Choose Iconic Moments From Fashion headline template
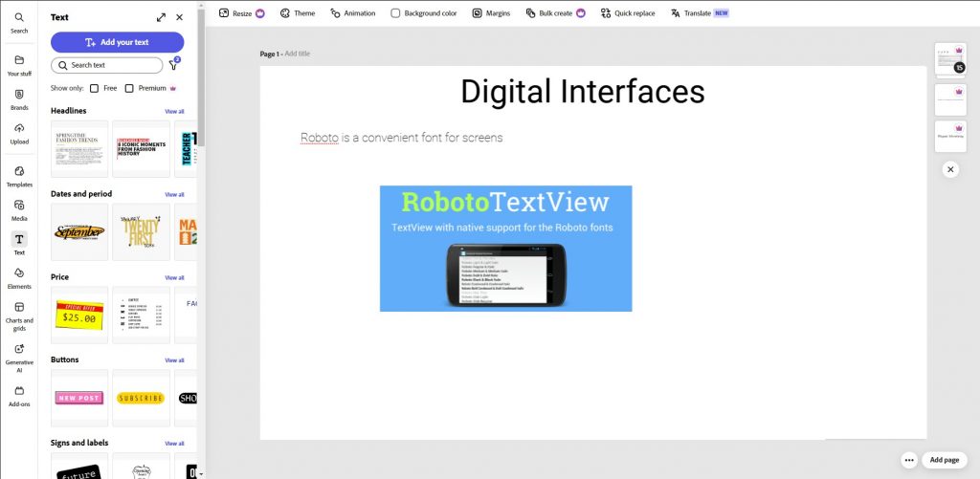This screenshot has height=479, width=980. [x=142, y=148]
